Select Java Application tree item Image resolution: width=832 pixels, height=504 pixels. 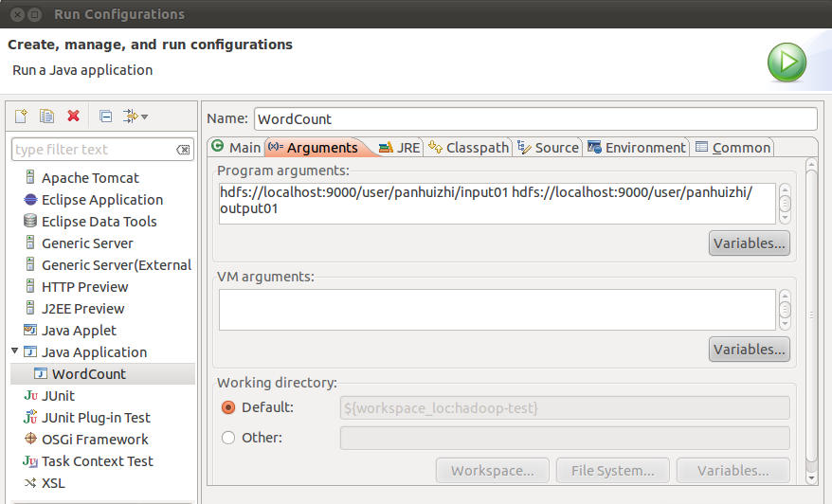pos(94,351)
